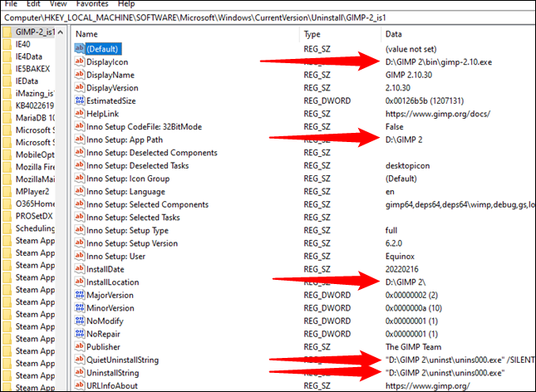The image size is (536, 392).
Task: Select the Inno Setup: Setup Type value
Action: pos(127,230)
